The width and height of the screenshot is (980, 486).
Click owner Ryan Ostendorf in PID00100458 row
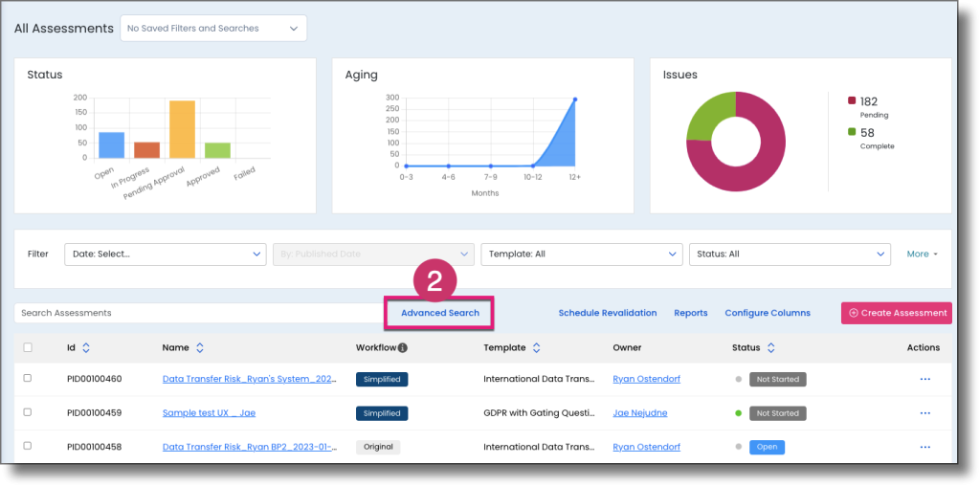click(x=646, y=447)
